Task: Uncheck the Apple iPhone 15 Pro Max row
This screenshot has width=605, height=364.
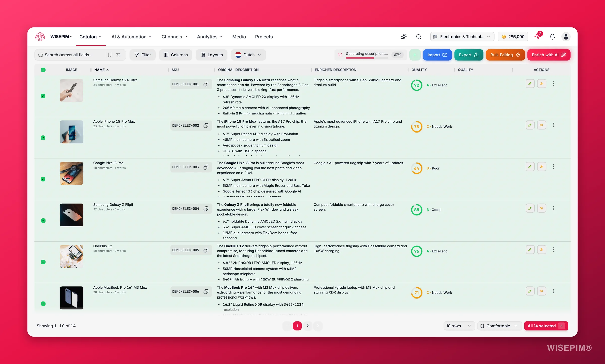Action: (43, 138)
